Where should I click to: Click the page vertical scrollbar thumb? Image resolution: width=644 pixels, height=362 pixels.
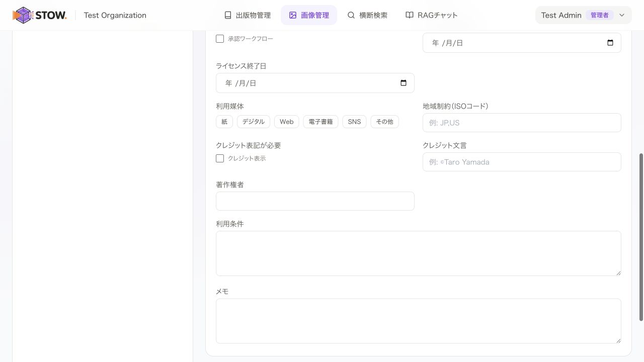pos(641,237)
